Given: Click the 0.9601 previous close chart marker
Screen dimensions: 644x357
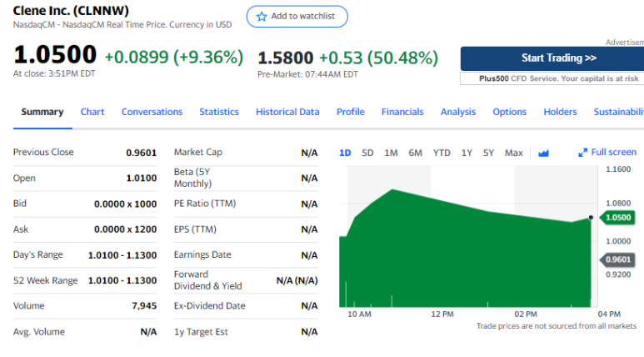Looking at the screenshot, I should [617, 259].
